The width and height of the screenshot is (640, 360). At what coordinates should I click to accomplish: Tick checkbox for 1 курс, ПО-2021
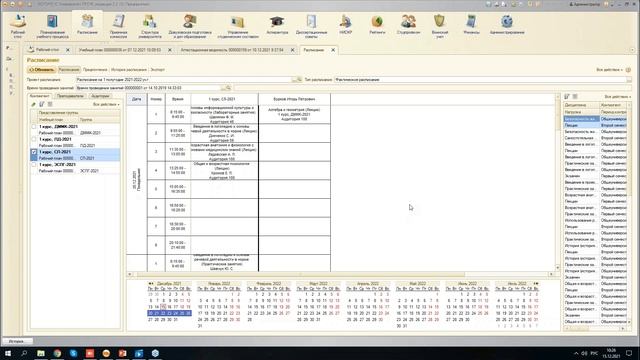pos(34,140)
